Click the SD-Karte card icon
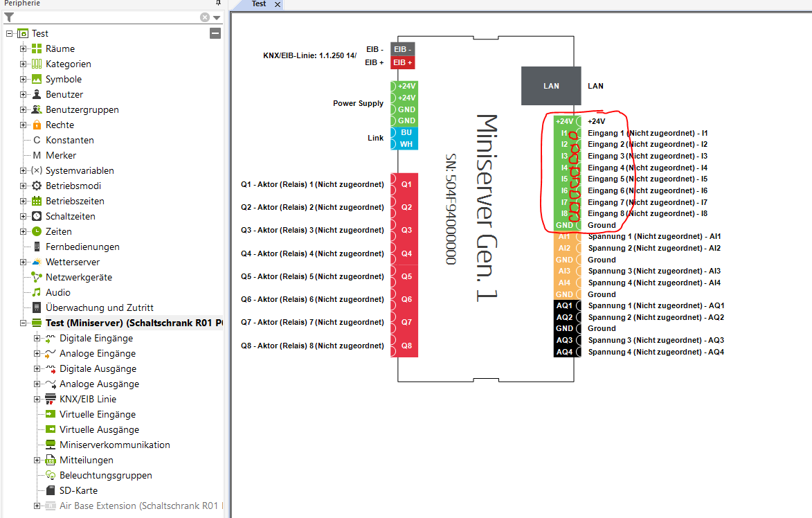 pos(51,490)
